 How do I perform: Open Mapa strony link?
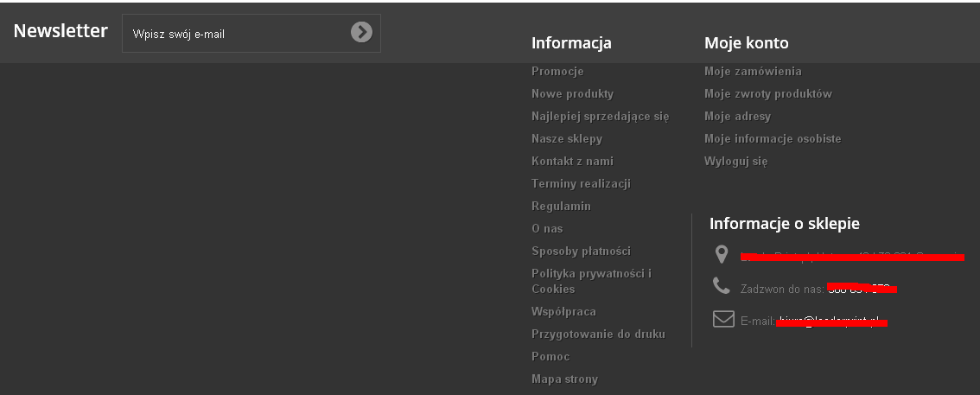564,379
